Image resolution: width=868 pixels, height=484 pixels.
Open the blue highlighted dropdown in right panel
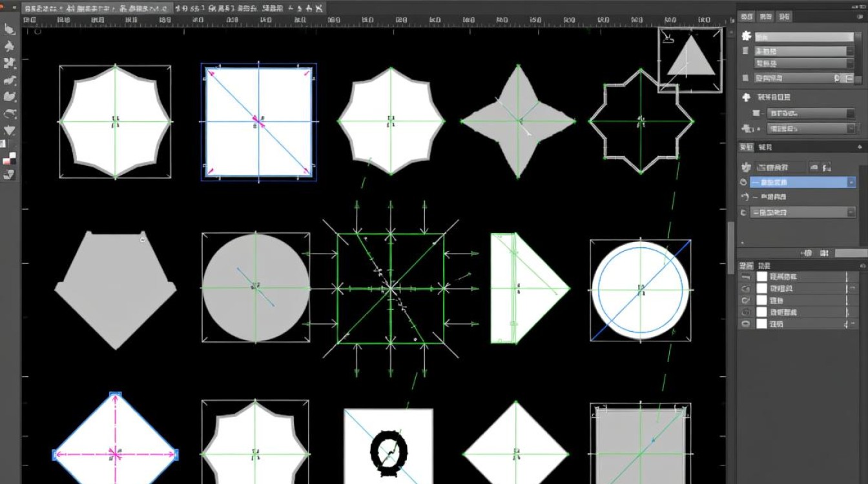pos(803,183)
